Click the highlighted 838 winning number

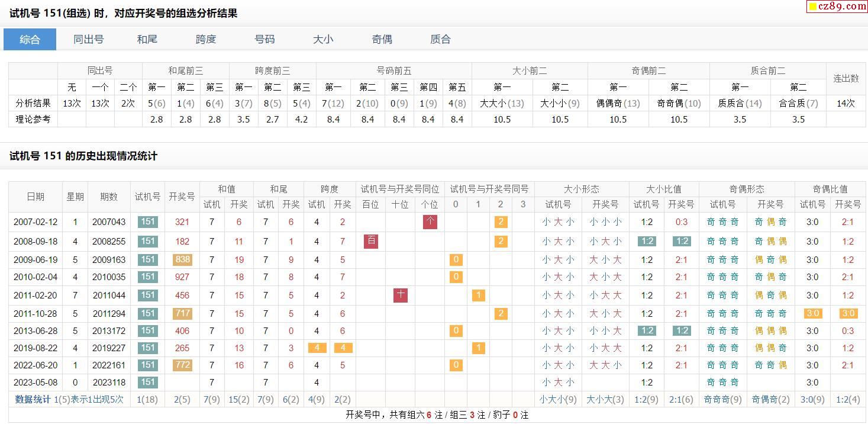pyautogui.click(x=182, y=259)
